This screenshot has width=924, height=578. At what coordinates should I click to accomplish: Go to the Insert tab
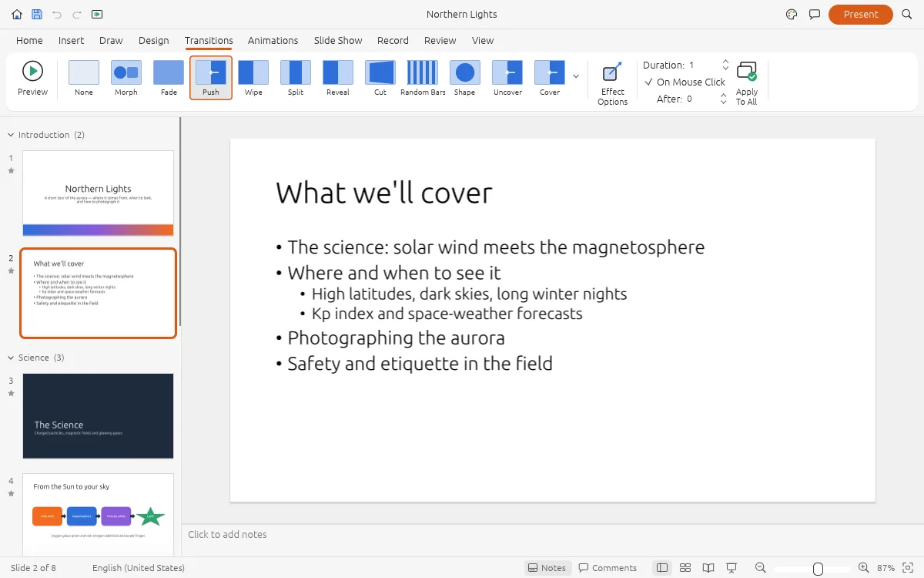pyautogui.click(x=72, y=40)
